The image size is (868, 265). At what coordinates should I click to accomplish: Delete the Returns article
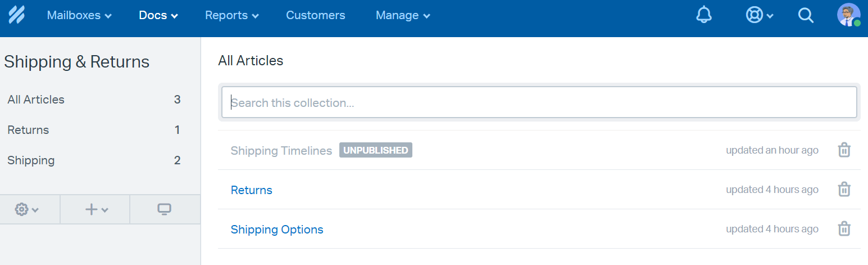844,190
